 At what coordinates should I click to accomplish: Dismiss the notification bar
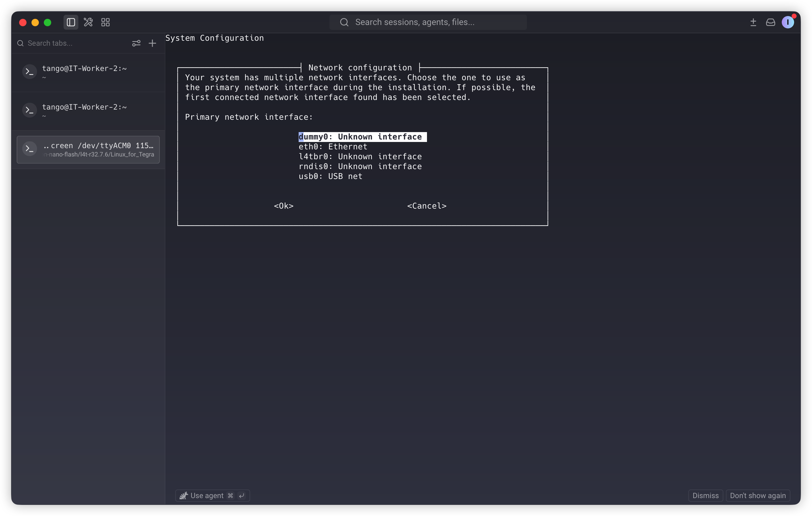(x=706, y=495)
